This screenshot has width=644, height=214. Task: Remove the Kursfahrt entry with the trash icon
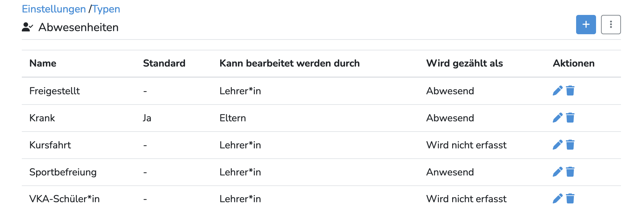tap(570, 145)
